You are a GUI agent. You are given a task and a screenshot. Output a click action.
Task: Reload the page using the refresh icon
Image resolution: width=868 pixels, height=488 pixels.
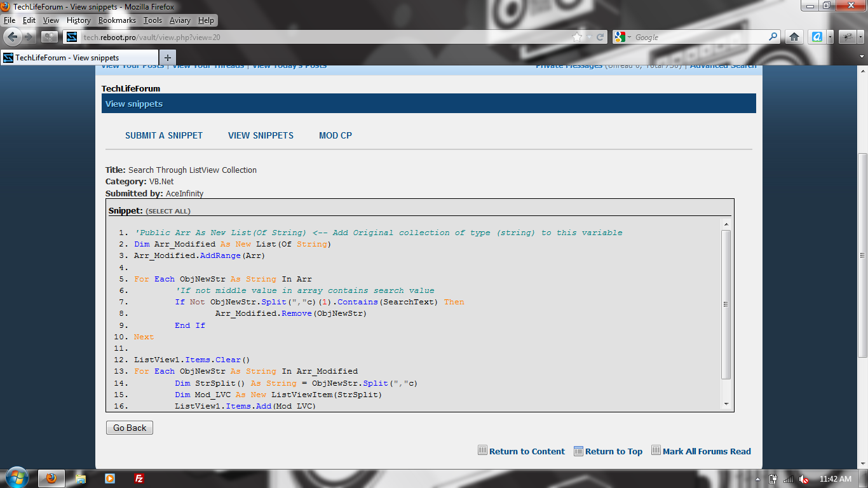click(x=599, y=37)
